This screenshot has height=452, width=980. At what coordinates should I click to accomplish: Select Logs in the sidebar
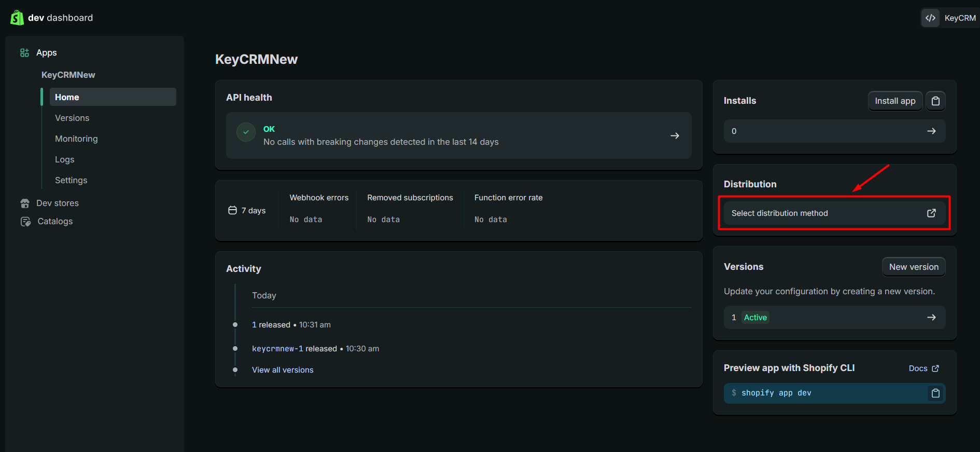pyautogui.click(x=65, y=160)
